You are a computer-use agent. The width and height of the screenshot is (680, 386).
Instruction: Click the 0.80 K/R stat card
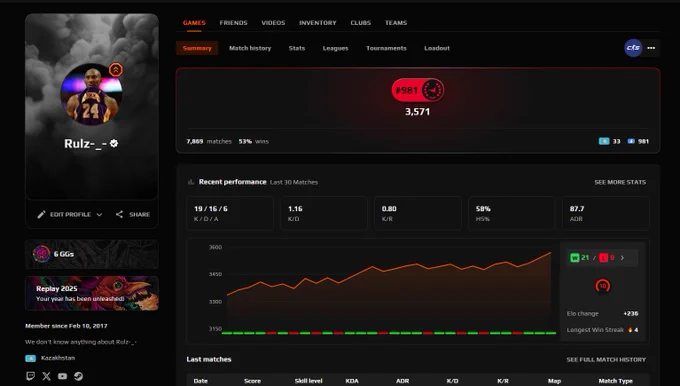(418, 213)
